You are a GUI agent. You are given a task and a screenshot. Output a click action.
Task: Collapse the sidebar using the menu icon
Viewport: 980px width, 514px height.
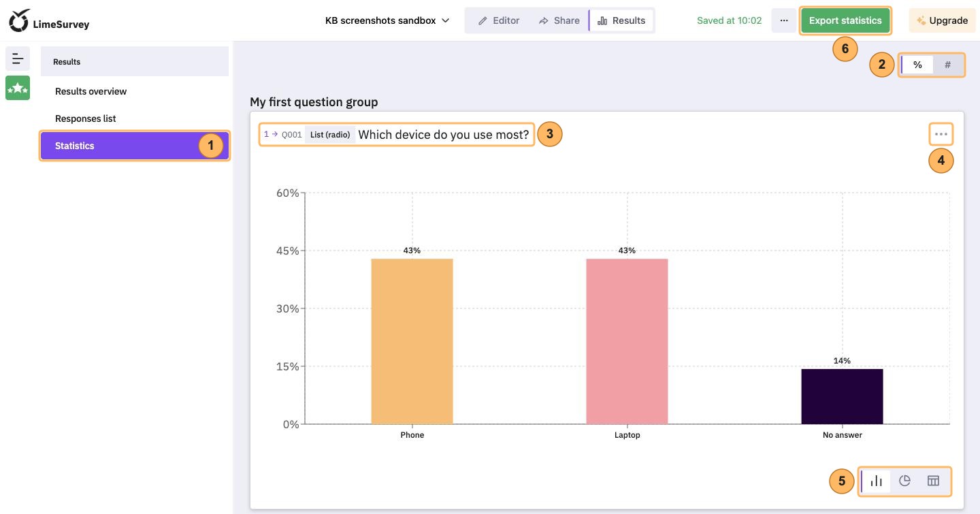[18, 59]
